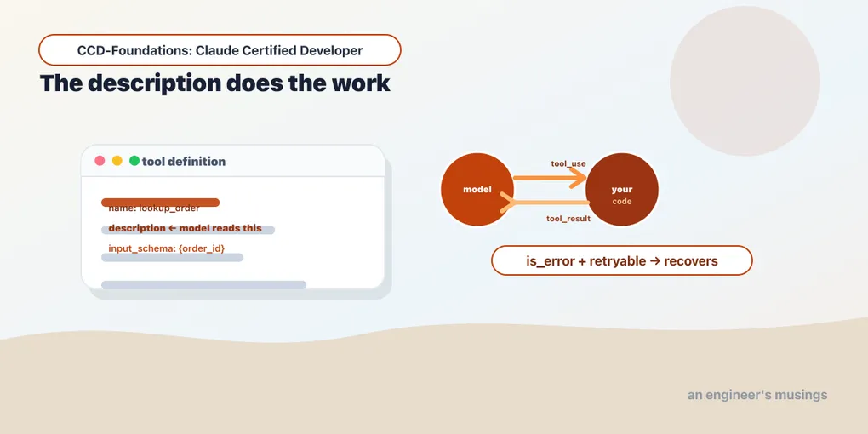Select the 'tool definition' window title

[184, 162]
